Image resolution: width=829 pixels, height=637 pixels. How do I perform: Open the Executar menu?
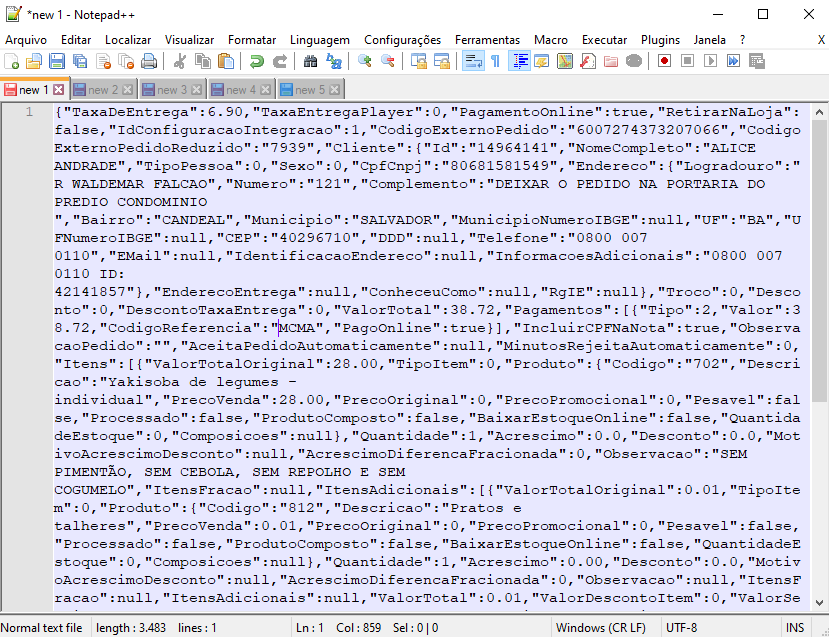[x=604, y=40]
